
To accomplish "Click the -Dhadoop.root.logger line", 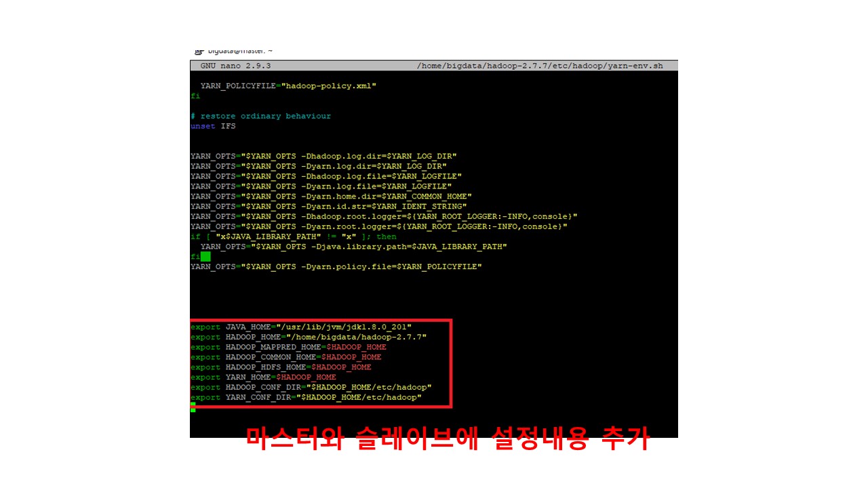I will tap(384, 216).
